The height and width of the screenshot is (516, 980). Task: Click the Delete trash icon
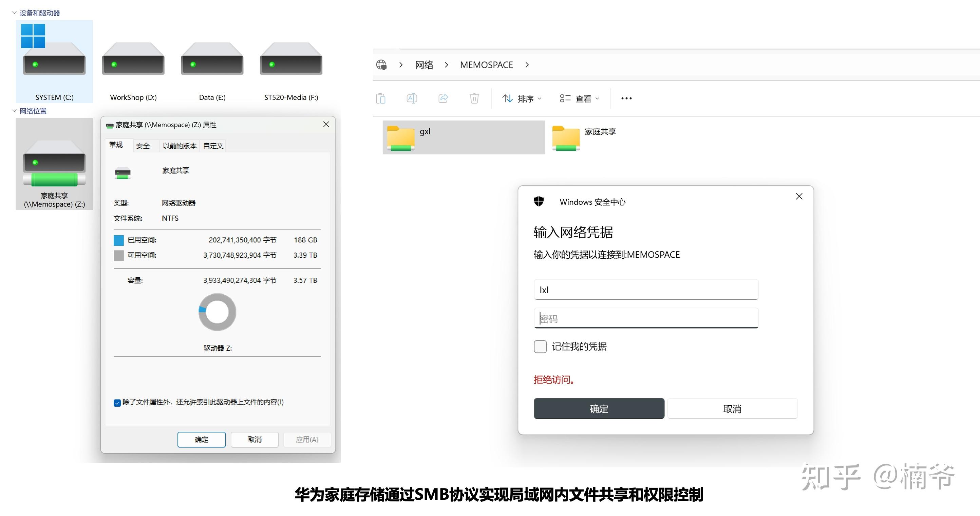pyautogui.click(x=474, y=98)
